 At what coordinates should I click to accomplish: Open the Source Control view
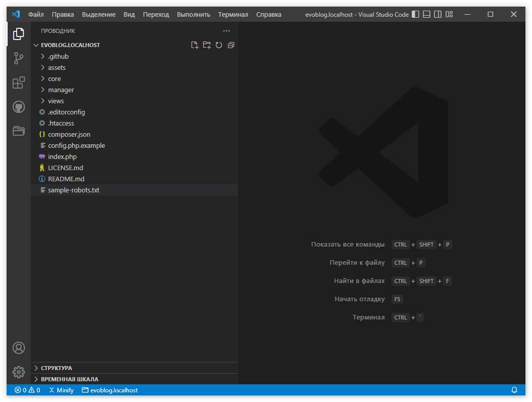point(18,58)
